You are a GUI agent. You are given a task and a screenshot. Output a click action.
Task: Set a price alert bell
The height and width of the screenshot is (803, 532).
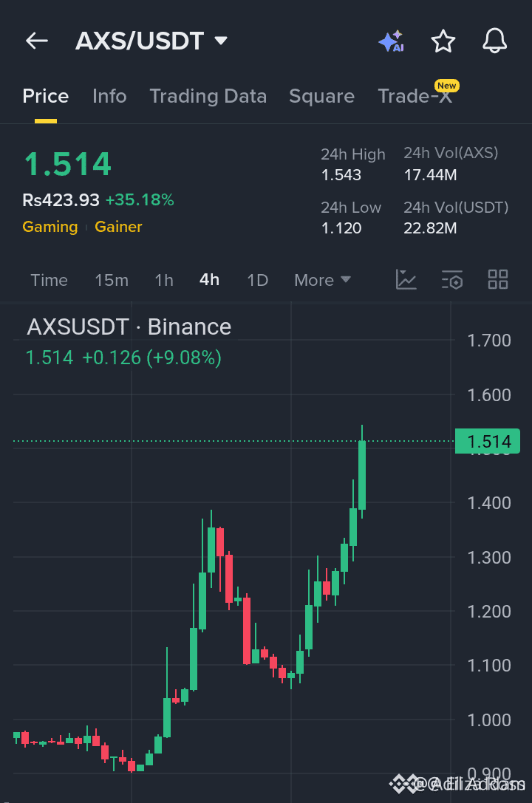494,41
